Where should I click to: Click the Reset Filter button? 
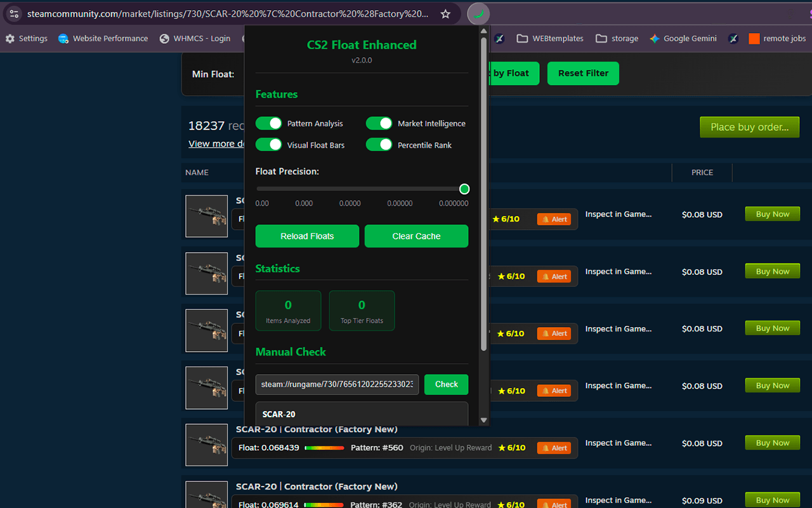coord(583,74)
